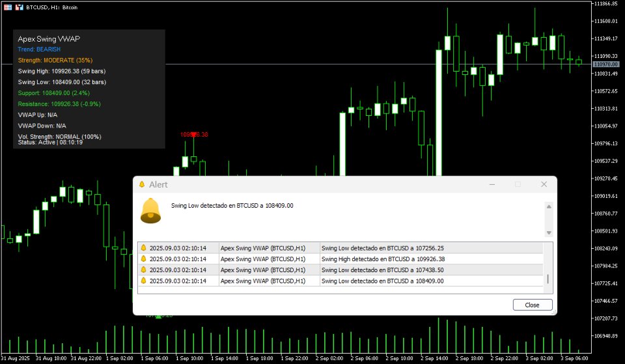625x364 pixels.
Task: Click the 2 Sep 14:00 time axis label
Action: tap(434, 358)
